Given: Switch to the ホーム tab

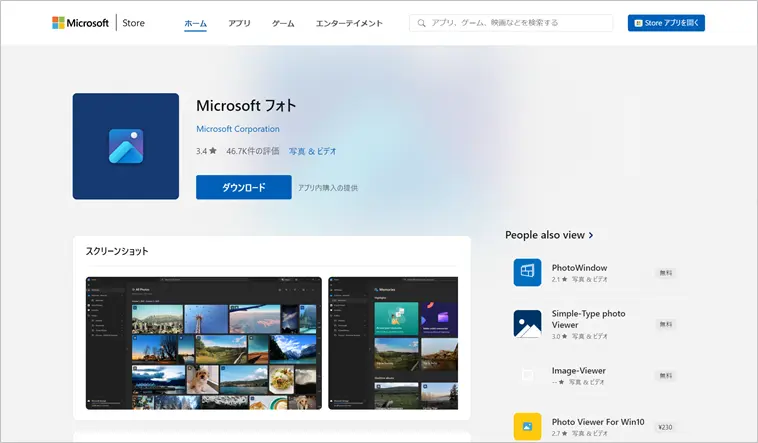Looking at the screenshot, I should tap(195, 23).
